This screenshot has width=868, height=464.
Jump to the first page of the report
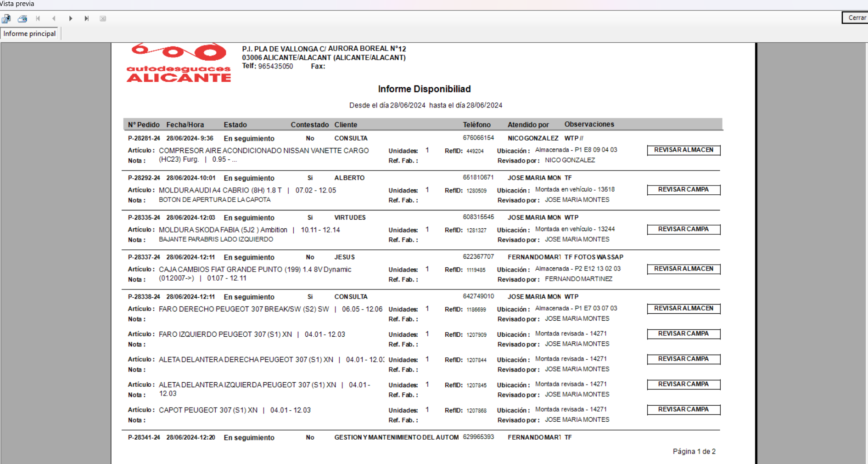(38, 18)
